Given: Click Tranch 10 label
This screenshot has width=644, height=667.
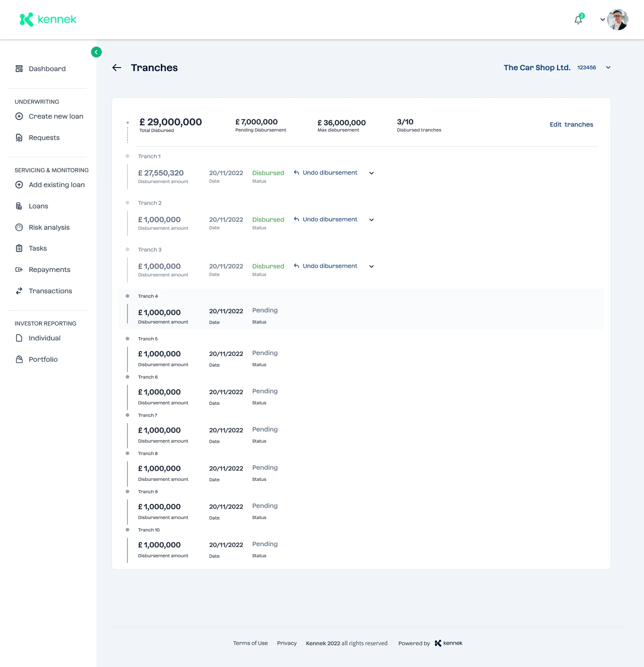Looking at the screenshot, I should 149,530.
